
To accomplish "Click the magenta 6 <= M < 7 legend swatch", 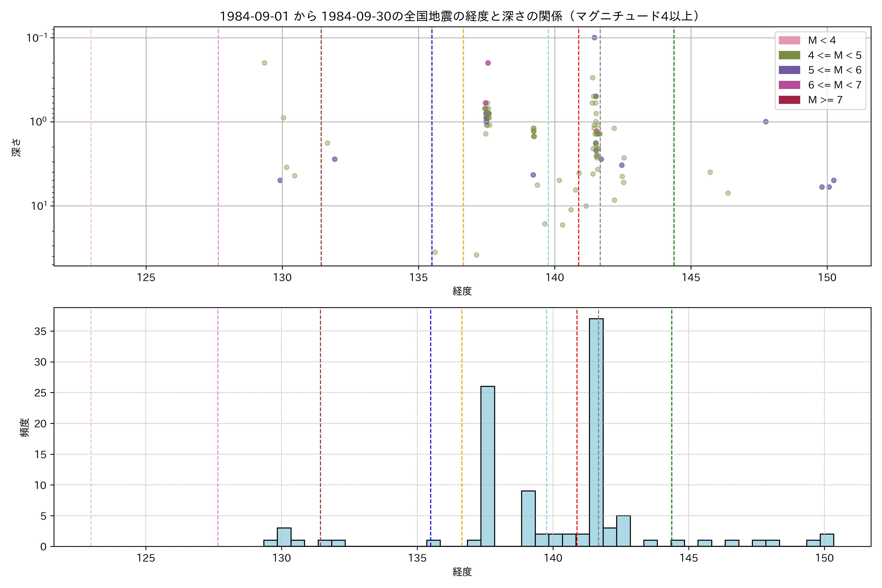I will tap(789, 85).
